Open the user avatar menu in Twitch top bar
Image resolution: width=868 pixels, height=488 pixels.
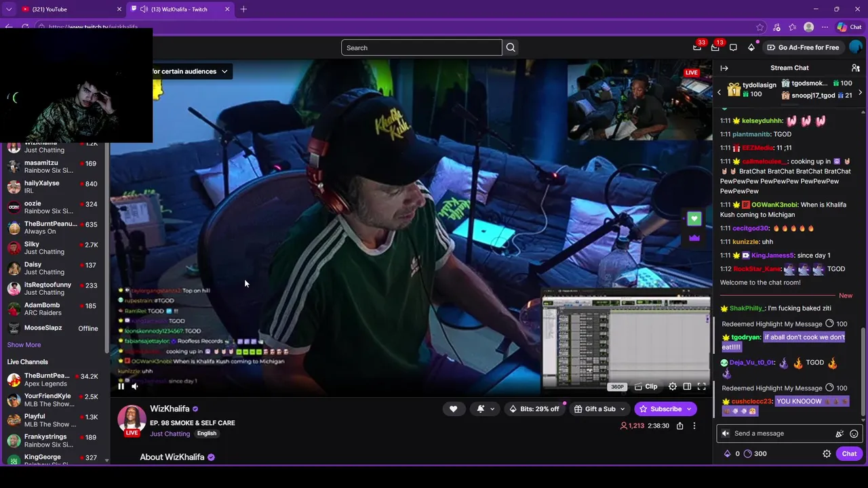[x=856, y=47]
